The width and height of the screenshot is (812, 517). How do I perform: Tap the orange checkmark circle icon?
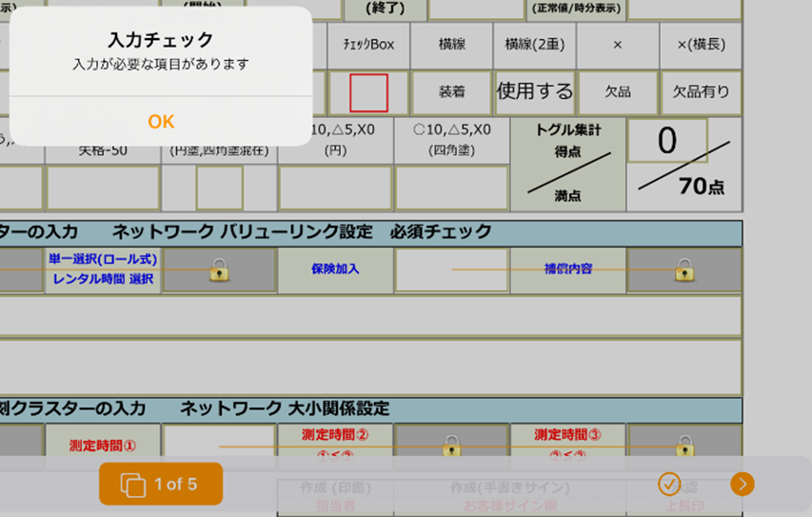[669, 484]
